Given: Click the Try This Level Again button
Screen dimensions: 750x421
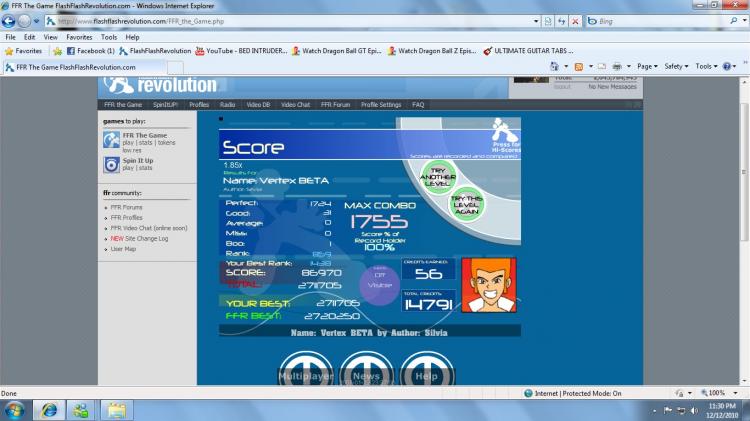Looking at the screenshot, I should pyautogui.click(x=466, y=205).
